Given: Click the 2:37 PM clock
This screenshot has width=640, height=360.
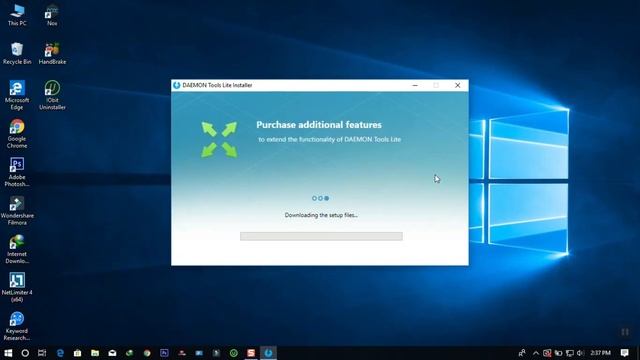Looking at the screenshot, I should coord(600,353).
